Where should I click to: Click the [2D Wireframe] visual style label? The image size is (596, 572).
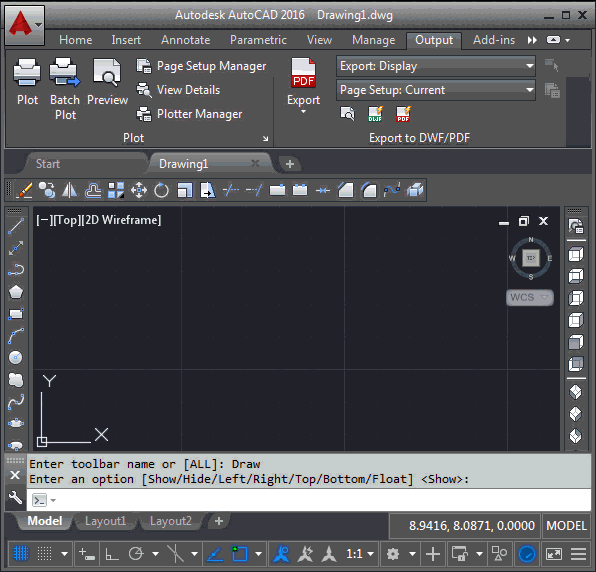point(122,220)
